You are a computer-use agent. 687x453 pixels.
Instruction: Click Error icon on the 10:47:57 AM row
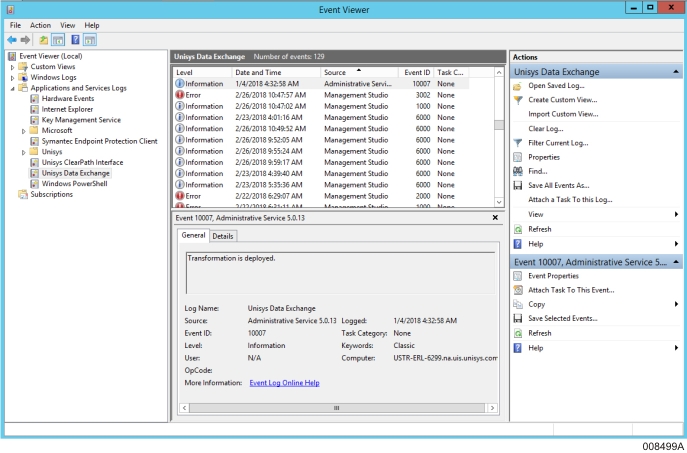(x=180, y=95)
